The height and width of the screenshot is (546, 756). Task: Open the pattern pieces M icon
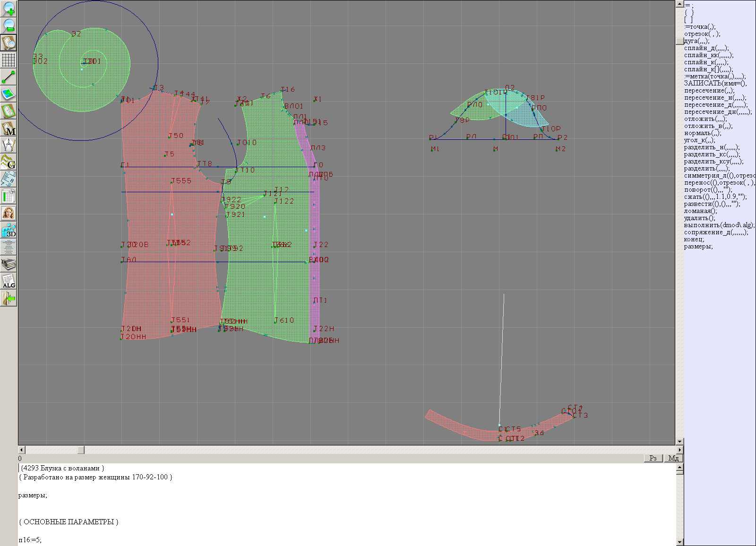(x=9, y=128)
